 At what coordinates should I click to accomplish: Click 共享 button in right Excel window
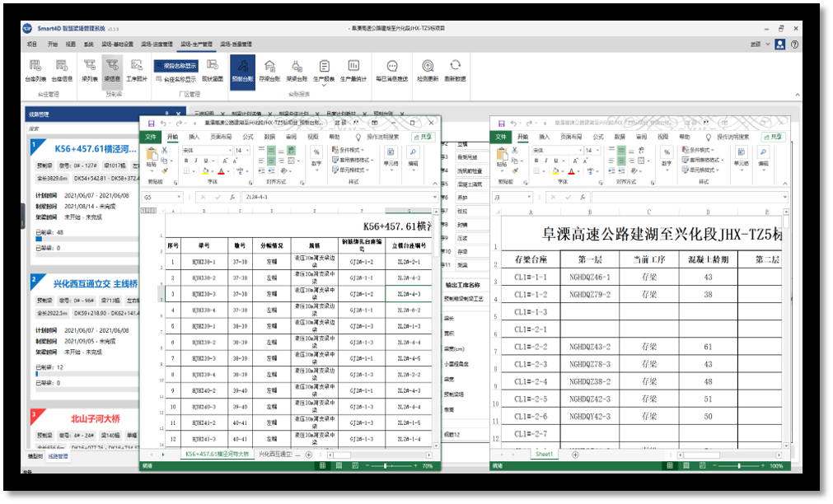(772, 137)
